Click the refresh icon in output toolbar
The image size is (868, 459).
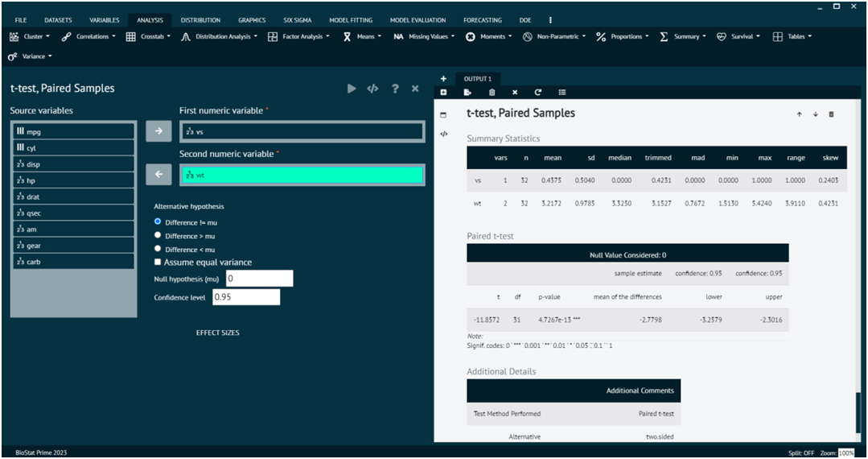tap(538, 93)
